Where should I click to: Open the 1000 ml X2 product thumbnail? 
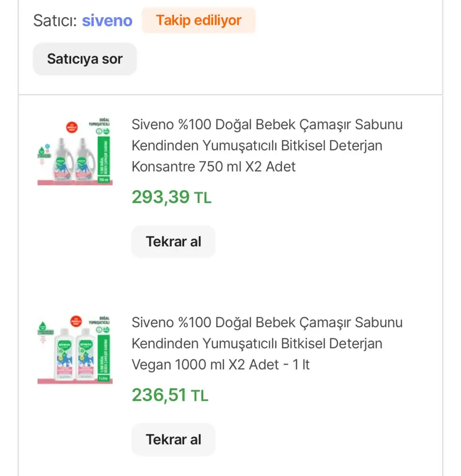point(75,350)
